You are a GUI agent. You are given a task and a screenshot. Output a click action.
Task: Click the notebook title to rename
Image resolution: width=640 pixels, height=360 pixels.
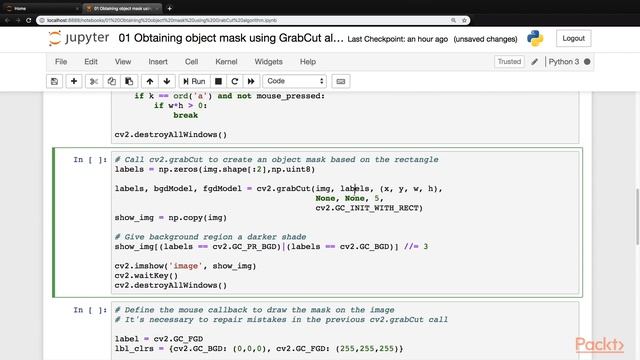point(231,38)
